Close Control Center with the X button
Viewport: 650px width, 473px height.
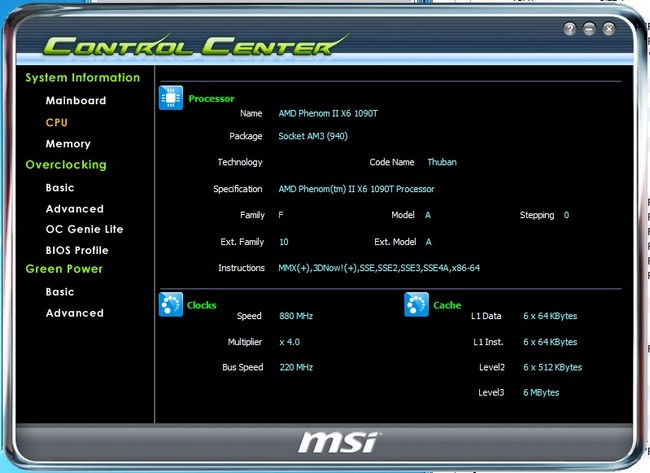(609, 29)
